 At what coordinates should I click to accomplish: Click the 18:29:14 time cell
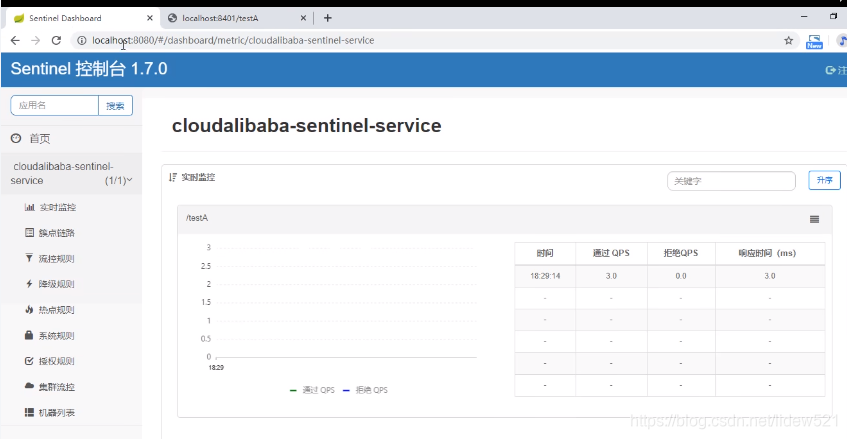(x=545, y=276)
